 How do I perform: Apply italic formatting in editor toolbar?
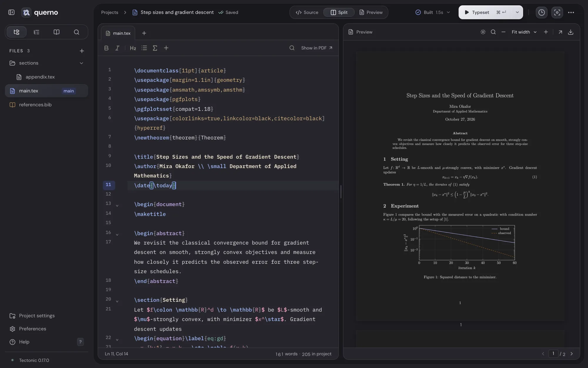[x=117, y=48]
